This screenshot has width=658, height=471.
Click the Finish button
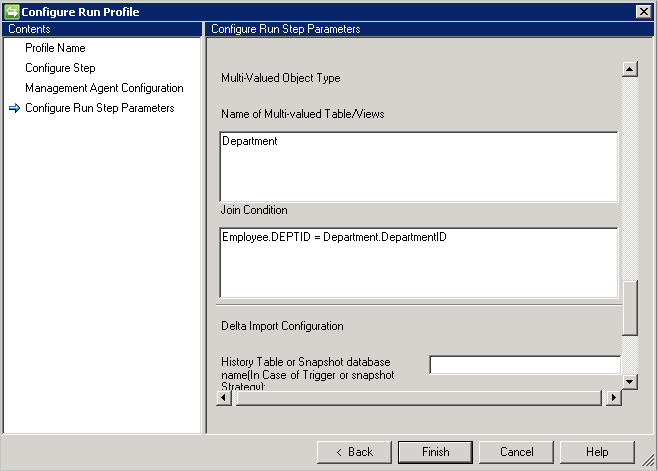(x=435, y=452)
